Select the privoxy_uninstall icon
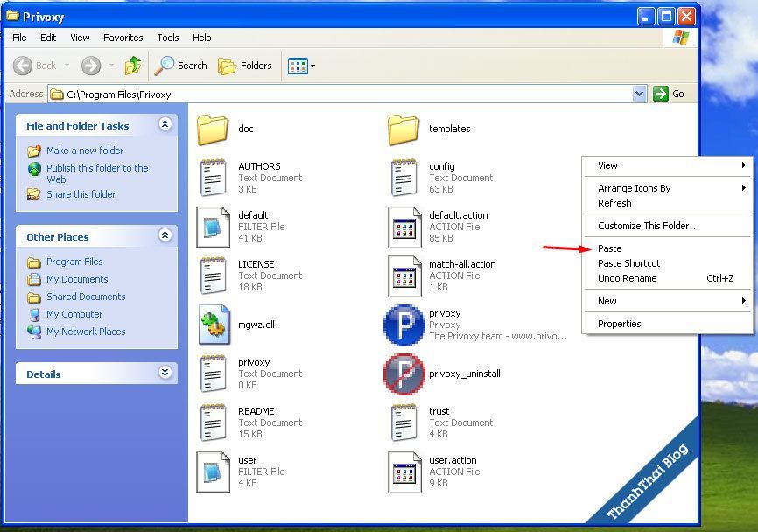The height and width of the screenshot is (532, 758). 404,374
